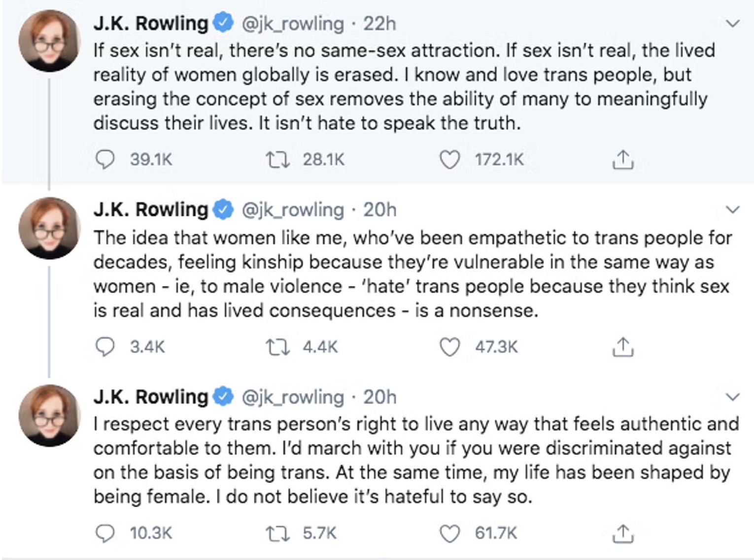Expand the chevron menu on the second tweet
This screenshot has height=560, width=754.
733,210
